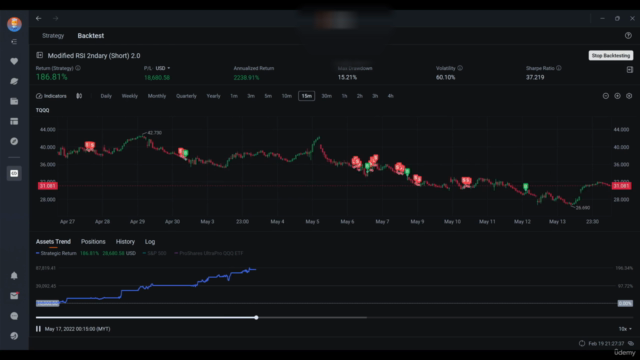The width and height of the screenshot is (640, 360).
Task: Select the Daily timeframe
Action: [106, 96]
